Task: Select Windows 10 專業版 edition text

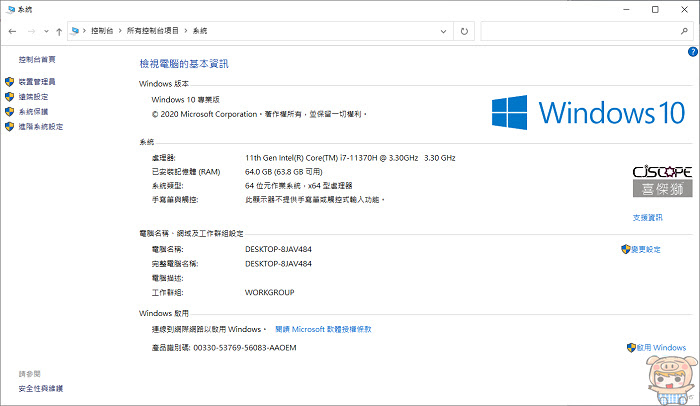Action: pyautogui.click(x=186, y=100)
